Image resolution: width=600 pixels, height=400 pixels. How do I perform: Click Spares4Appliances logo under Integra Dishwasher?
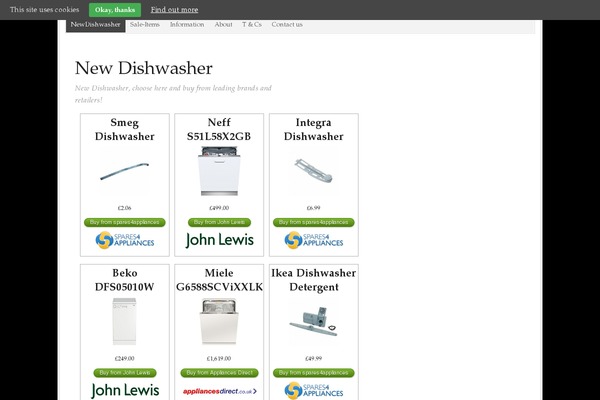point(314,240)
